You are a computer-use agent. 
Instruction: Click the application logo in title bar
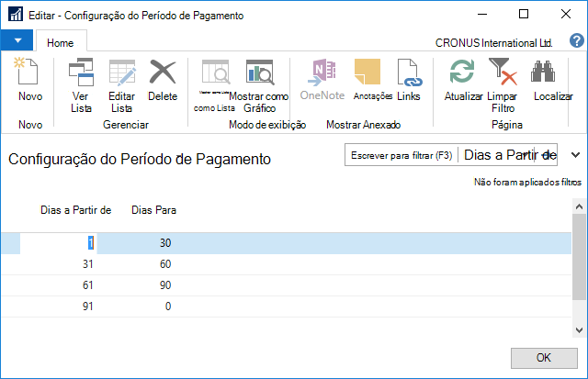[x=16, y=15]
